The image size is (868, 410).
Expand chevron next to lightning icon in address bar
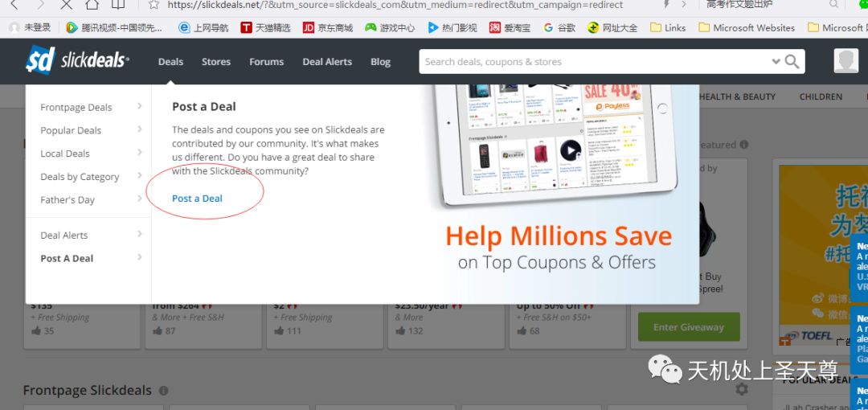pos(684,5)
